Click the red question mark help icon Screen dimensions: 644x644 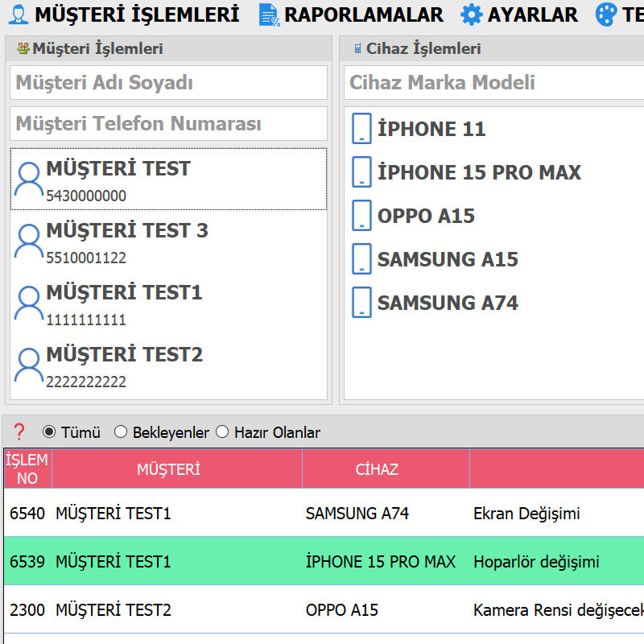click(x=20, y=432)
